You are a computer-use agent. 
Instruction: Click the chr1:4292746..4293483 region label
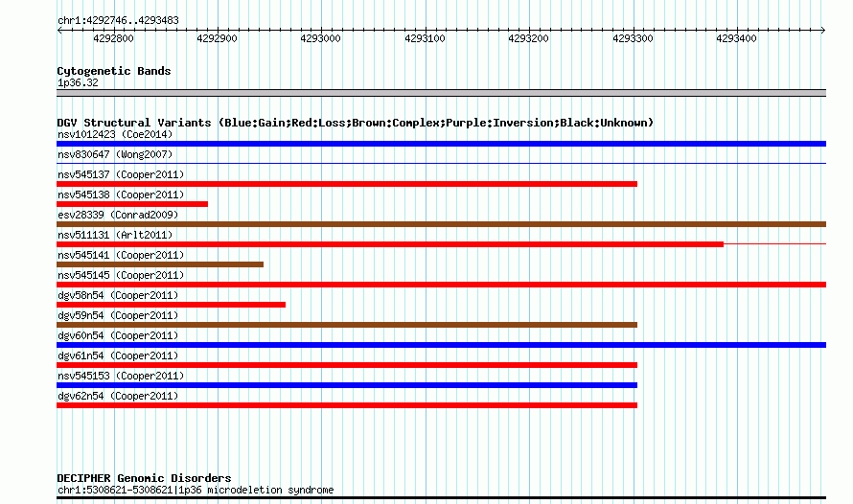click(118, 20)
